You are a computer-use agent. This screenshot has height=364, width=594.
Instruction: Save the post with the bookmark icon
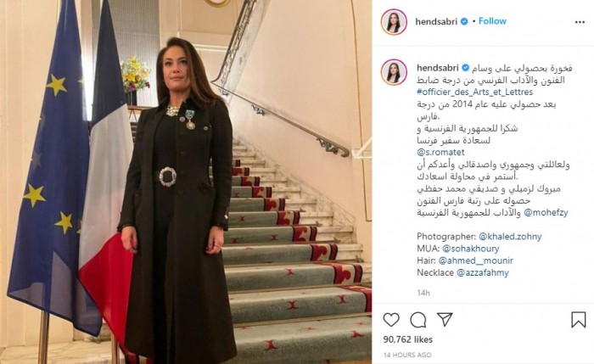[579, 320]
